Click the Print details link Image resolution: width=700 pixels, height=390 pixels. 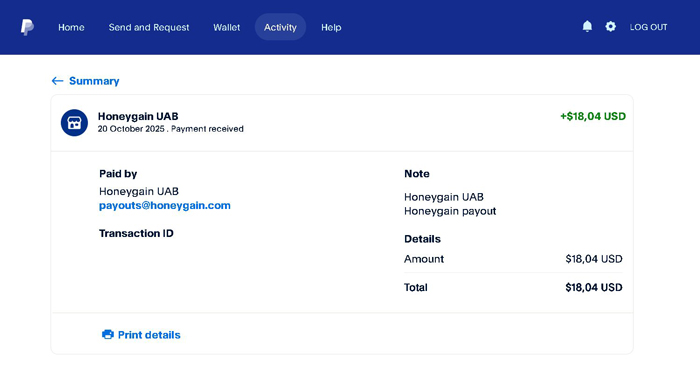point(149,335)
